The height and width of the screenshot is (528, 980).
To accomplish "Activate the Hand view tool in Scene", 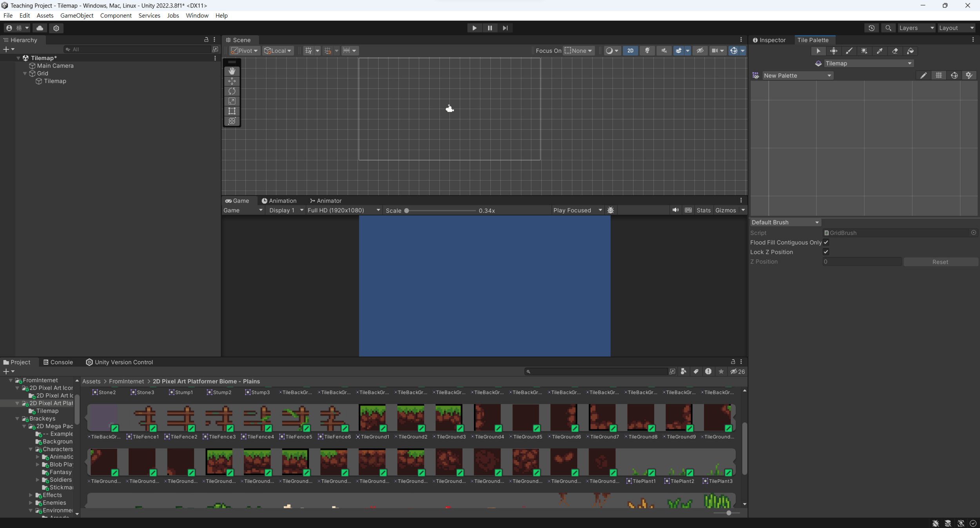I will tap(232, 71).
